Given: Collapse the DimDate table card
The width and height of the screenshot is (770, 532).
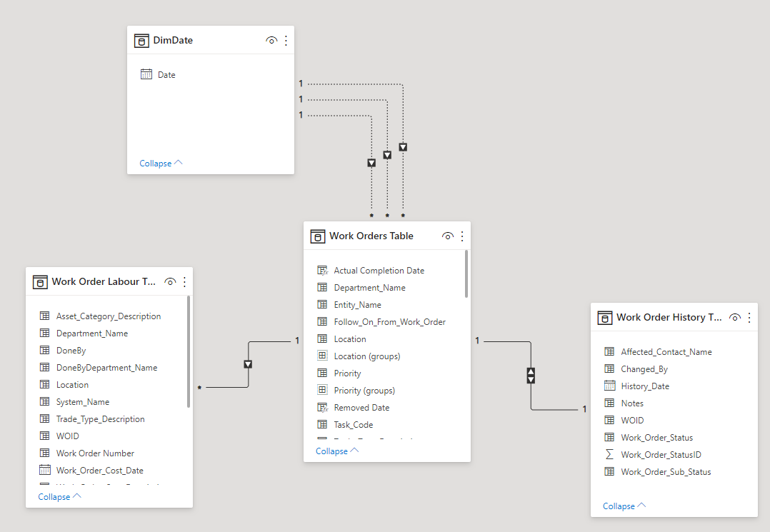Looking at the screenshot, I should tap(161, 163).
